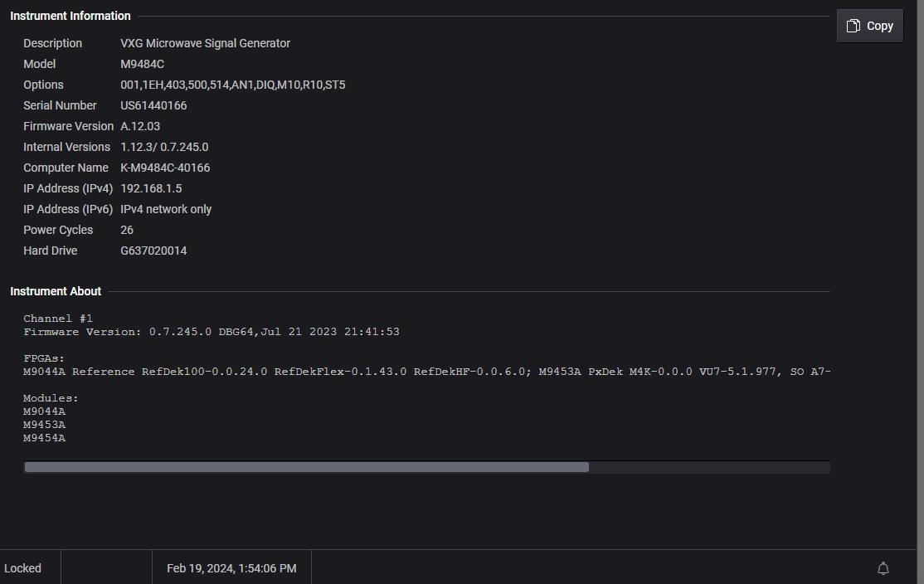Click the Copy button
The width and height of the screenshot is (924, 584).
(869, 26)
